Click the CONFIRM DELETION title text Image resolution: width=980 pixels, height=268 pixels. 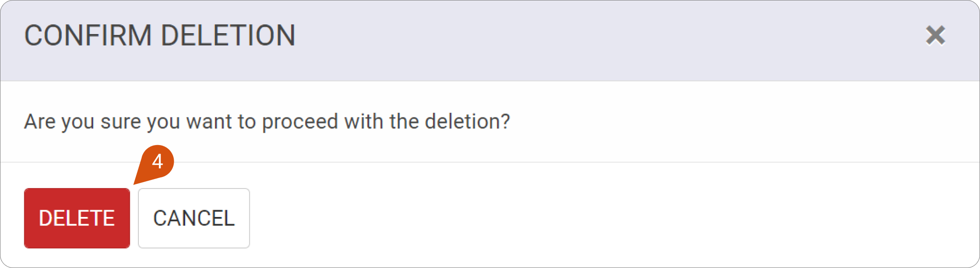coord(160,35)
